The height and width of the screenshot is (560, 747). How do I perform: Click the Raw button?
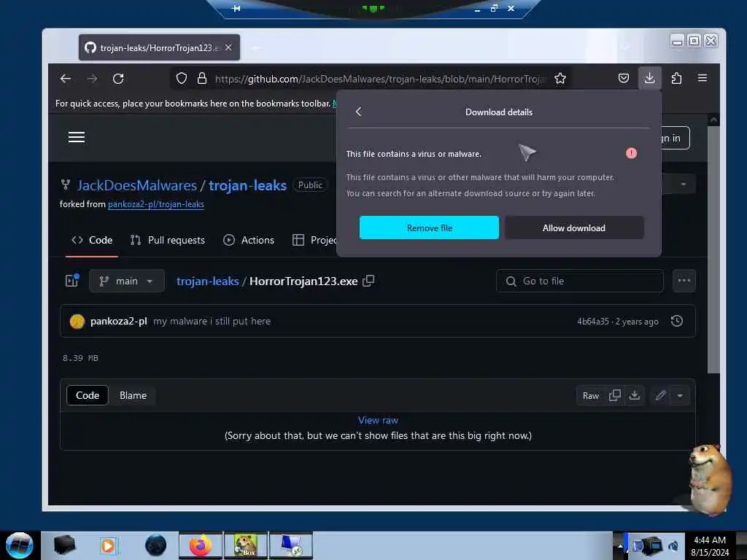[x=591, y=396]
